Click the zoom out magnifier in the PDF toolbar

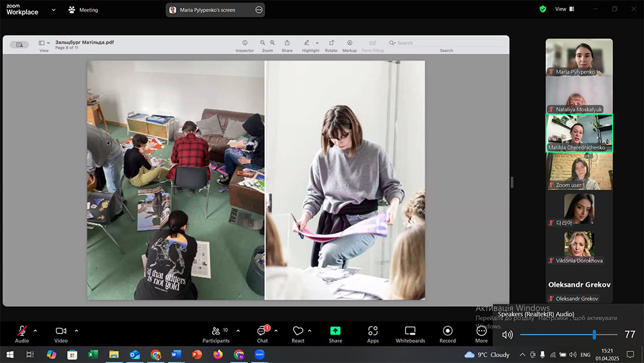click(263, 43)
